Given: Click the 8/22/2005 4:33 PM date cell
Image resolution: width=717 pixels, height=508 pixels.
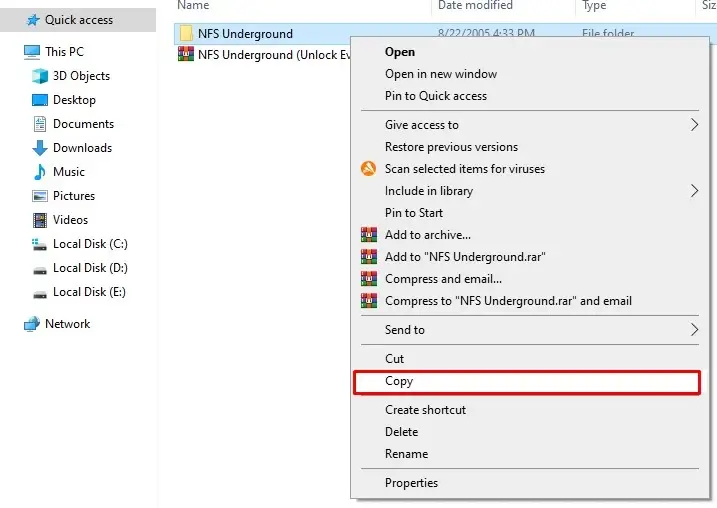Looking at the screenshot, I should coord(486,33).
